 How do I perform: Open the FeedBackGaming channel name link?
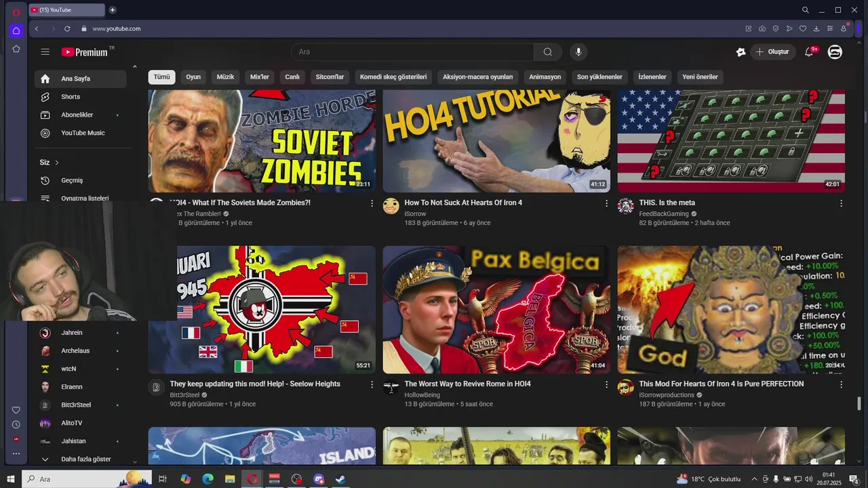pyautogui.click(x=663, y=214)
